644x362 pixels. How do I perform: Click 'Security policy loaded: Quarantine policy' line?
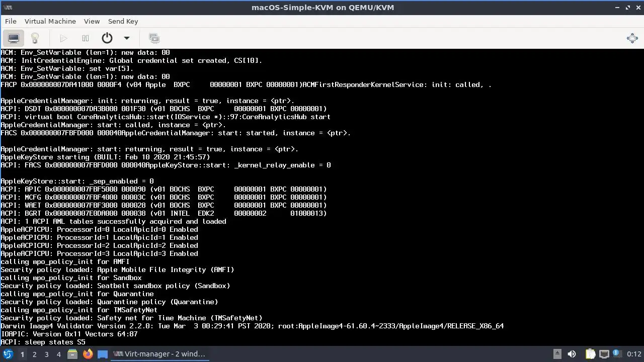[109, 302]
